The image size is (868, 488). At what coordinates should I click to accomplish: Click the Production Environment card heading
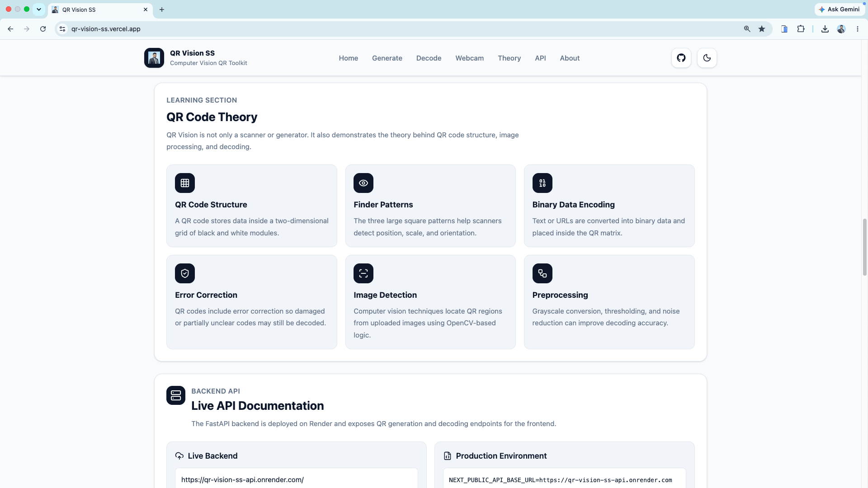(x=501, y=456)
